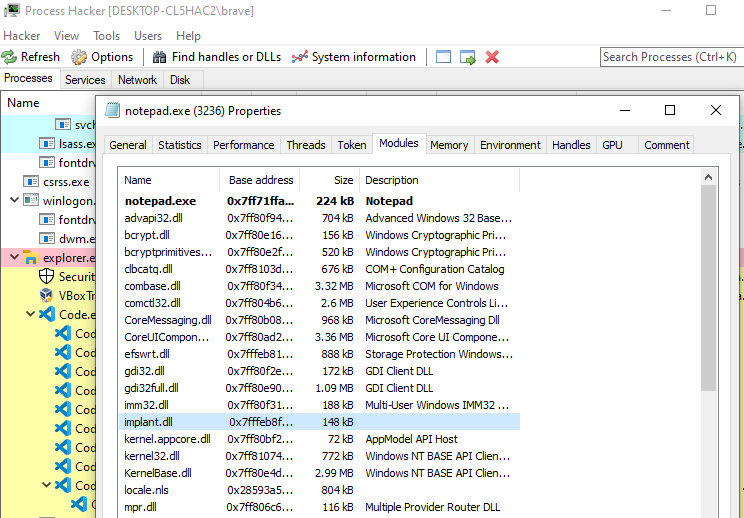Open the Comment tab in Properties
The width and height of the screenshot is (744, 518).
tap(666, 145)
